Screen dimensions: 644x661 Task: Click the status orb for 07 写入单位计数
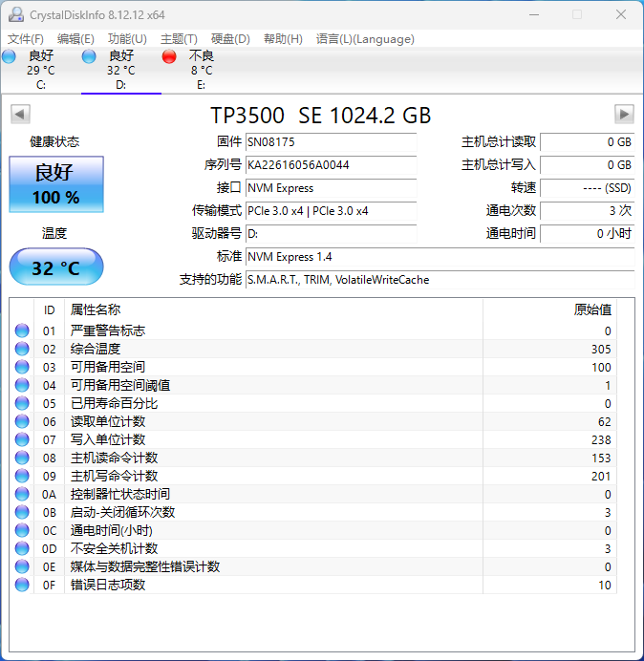coord(22,439)
